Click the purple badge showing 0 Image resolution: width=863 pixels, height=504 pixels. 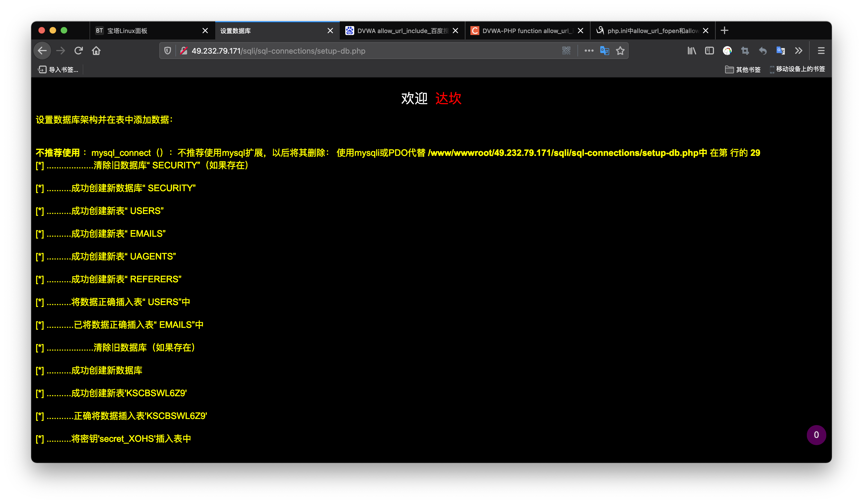point(816,435)
